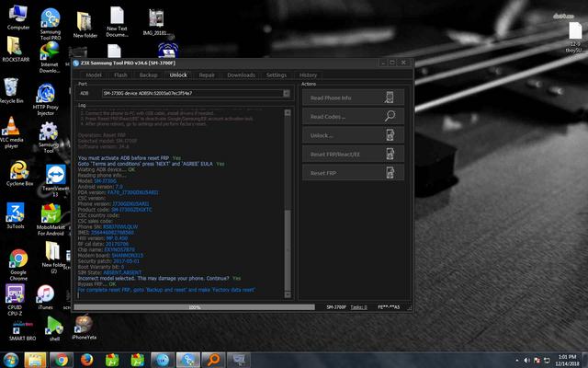588x368 pixels.
Task: Switch to Z3X Samsung Tool taskbar button
Action: click(x=188, y=360)
